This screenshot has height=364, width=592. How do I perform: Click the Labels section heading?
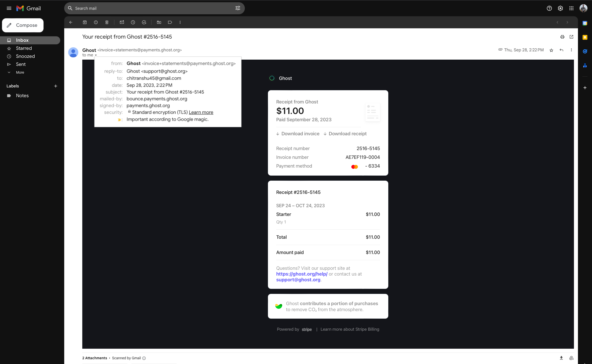point(13,86)
